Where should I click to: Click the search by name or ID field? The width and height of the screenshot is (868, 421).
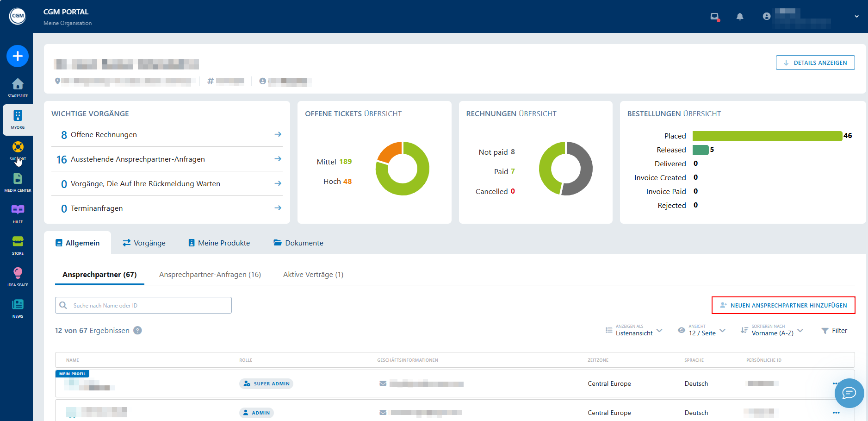click(143, 305)
